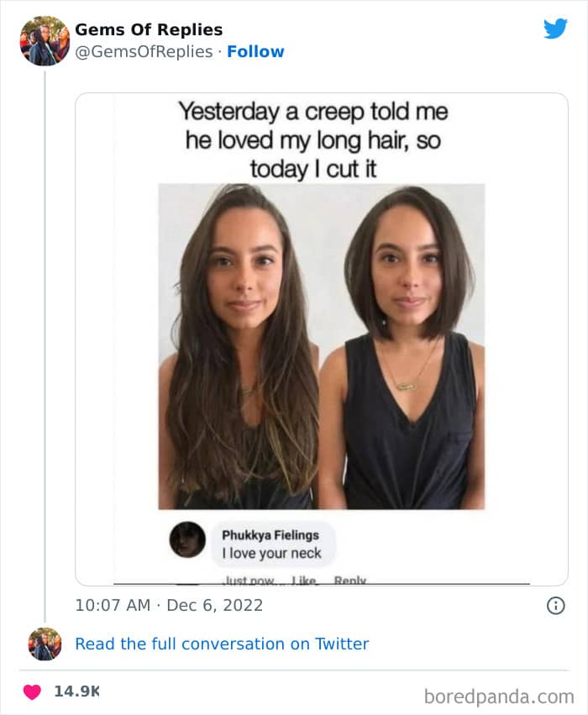
Task: Open the Phukkya Fielings commenter name
Action: coord(270,534)
